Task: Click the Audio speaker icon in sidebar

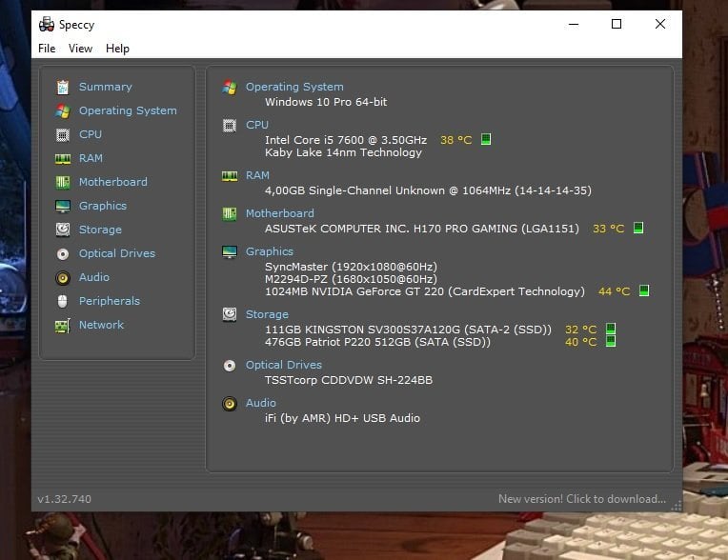Action: (63, 277)
